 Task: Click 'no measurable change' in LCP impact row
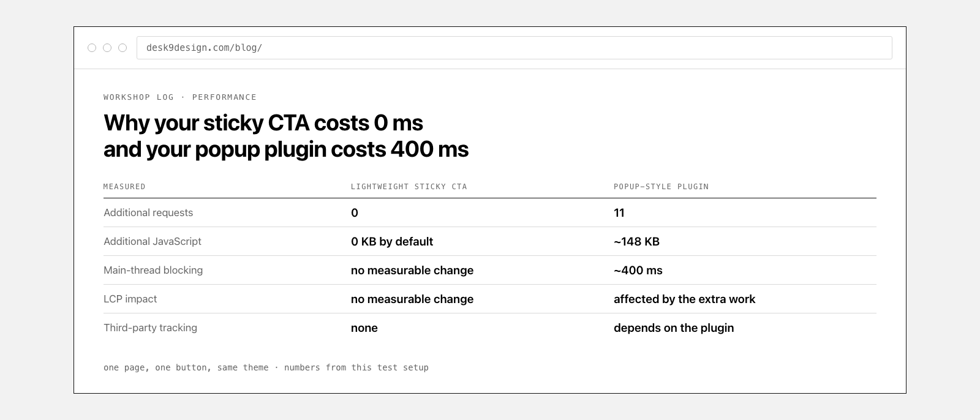(412, 299)
